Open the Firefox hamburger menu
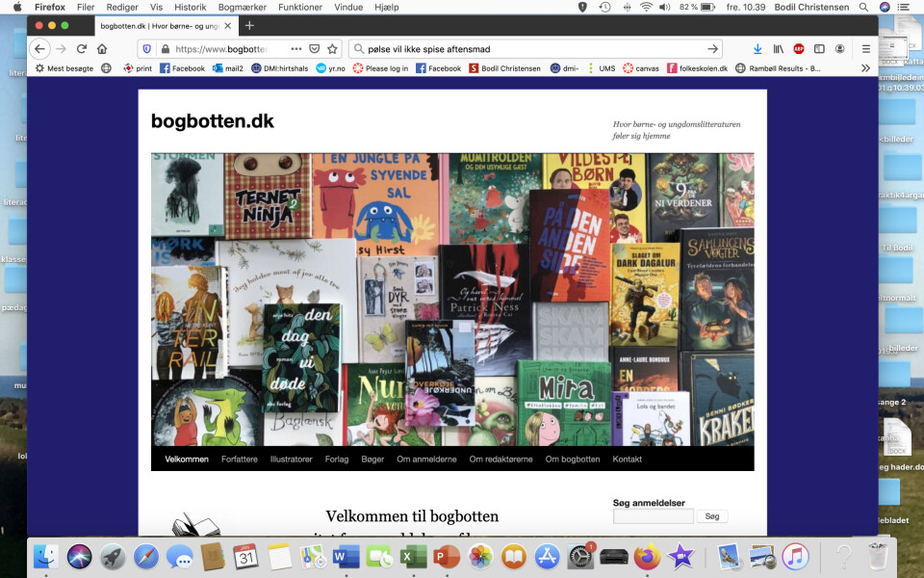This screenshot has height=578, width=924. (865, 49)
